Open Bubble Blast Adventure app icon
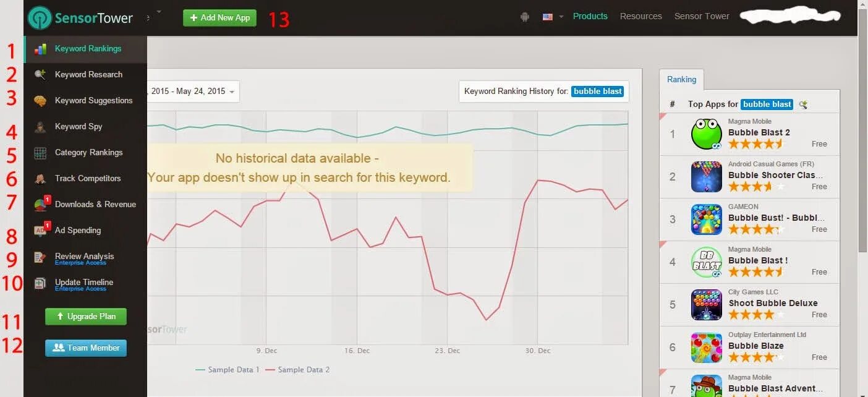This screenshot has width=868, height=397. (707, 386)
